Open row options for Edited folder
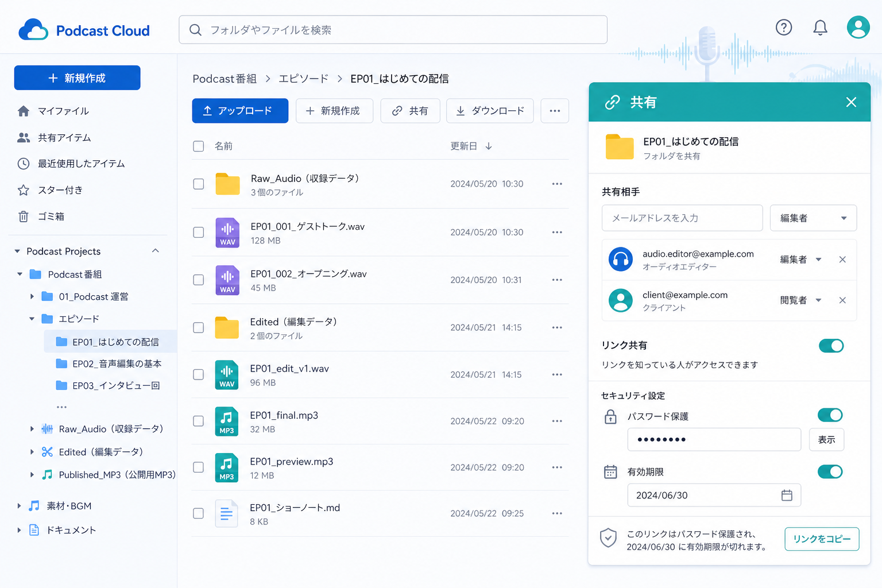The height and width of the screenshot is (588, 882). point(557,327)
